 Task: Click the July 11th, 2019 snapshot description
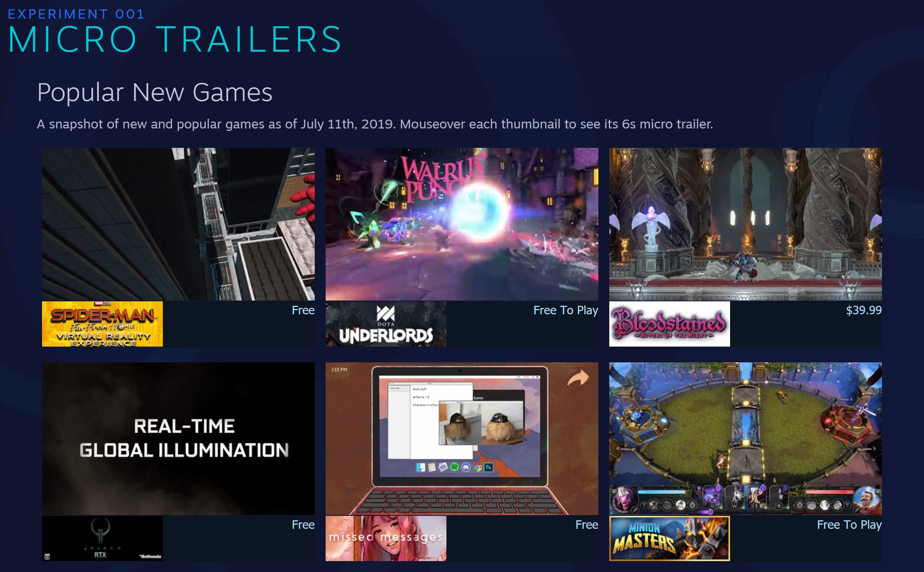pyautogui.click(x=375, y=124)
